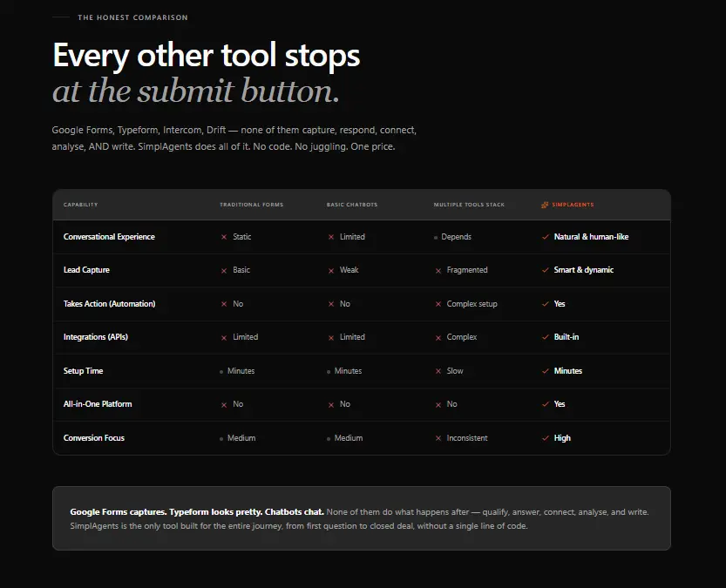Select the All-in-One Platform row label
Screen dimensions: 726x588
click(98, 404)
